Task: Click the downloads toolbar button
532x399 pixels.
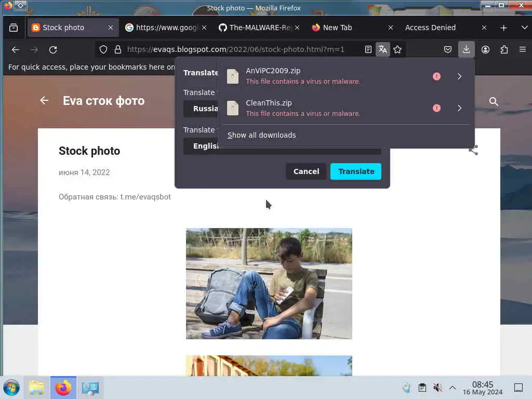Action: [466, 49]
